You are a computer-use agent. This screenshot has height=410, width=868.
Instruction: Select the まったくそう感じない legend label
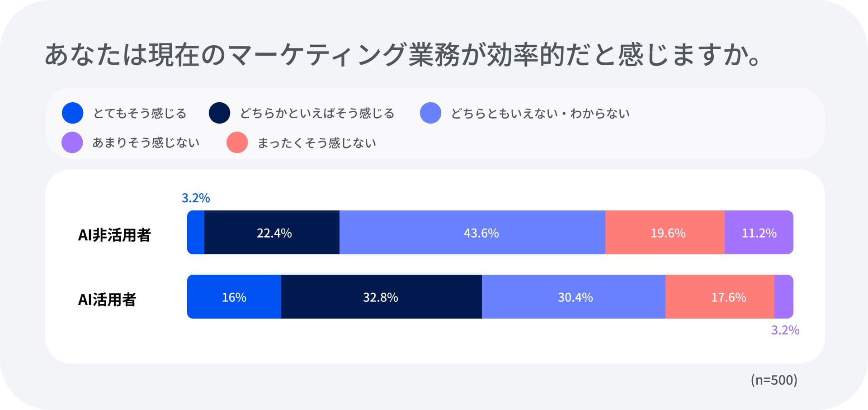[x=316, y=143]
